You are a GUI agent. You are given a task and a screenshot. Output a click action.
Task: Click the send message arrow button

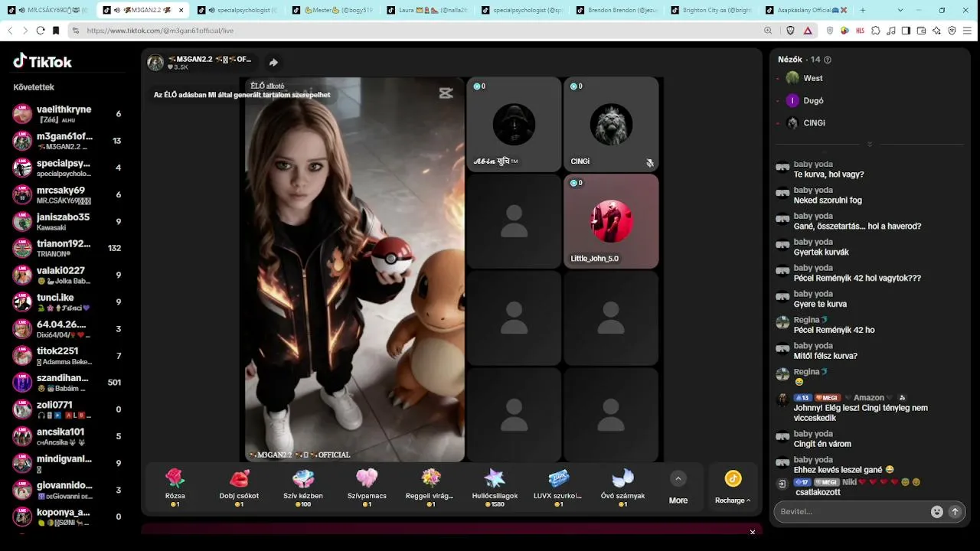(955, 512)
